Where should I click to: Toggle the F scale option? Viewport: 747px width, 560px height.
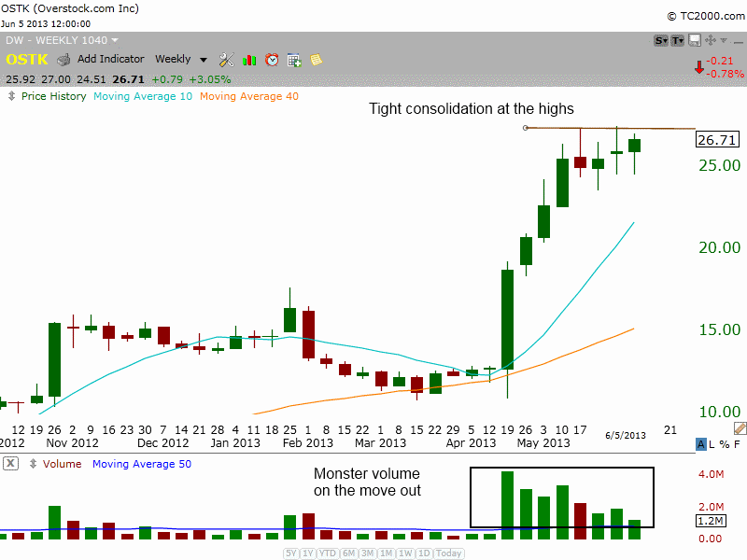tap(737, 444)
